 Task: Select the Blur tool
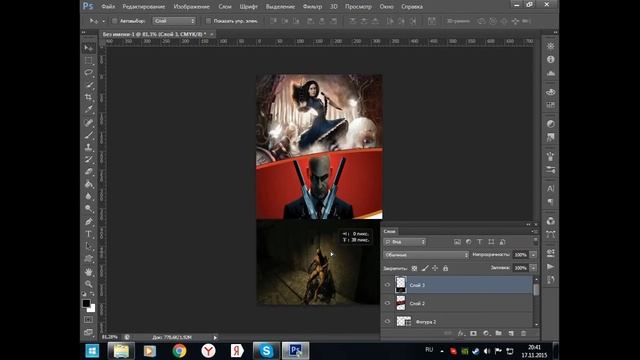coord(89,196)
